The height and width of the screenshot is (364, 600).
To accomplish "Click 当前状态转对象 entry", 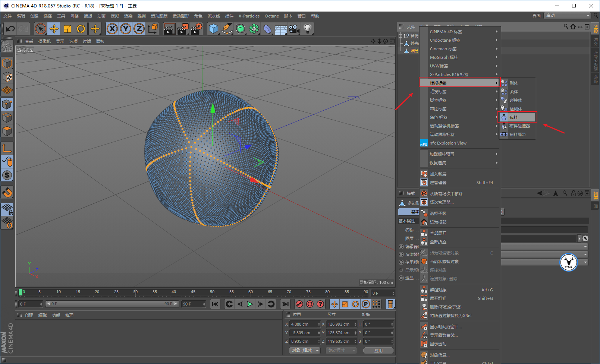I will [x=460, y=262].
